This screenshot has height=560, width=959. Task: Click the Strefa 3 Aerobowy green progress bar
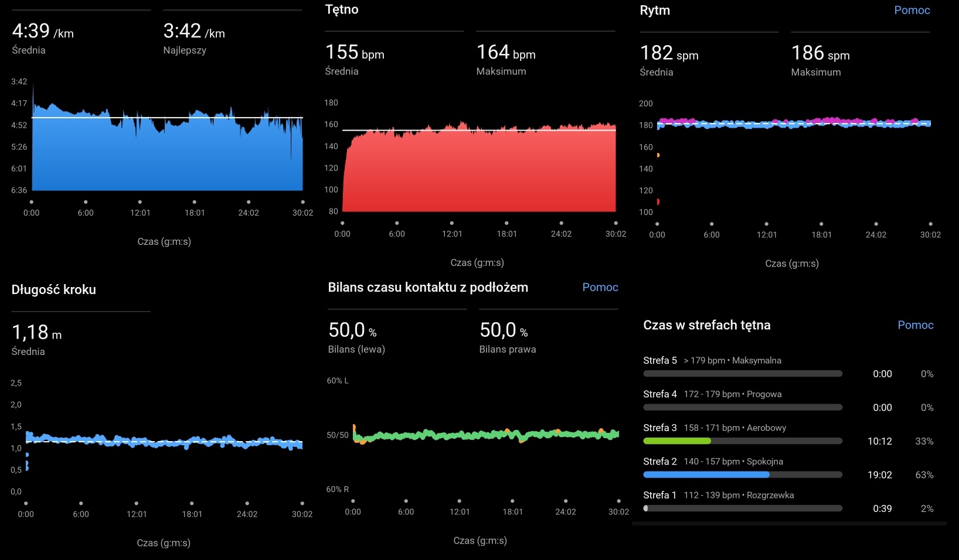coord(677,441)
